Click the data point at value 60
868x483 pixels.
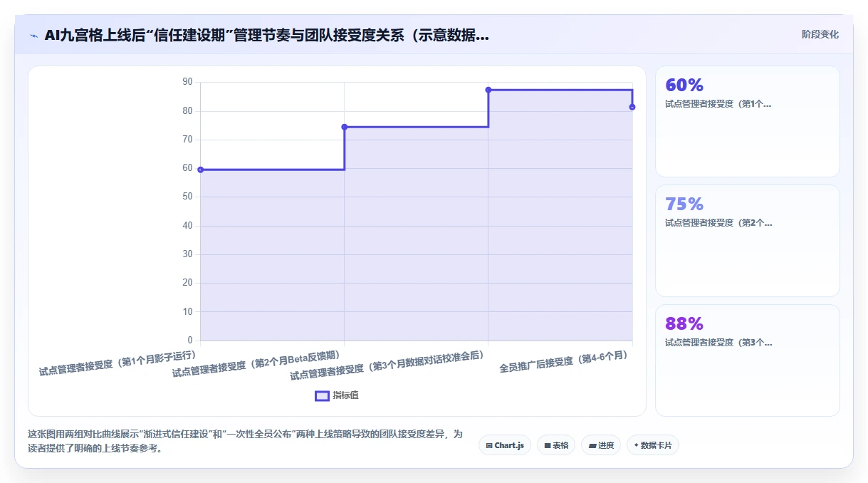pyautogui.click(x=201, y=170)
